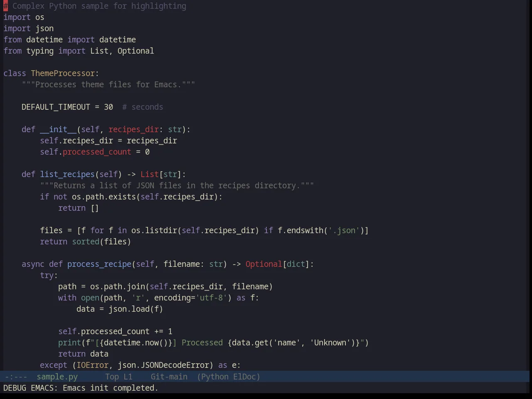532x399 pixels.
Task: Click 'datetime.now()' inside the f-string
Action: (x=136, y=342)
